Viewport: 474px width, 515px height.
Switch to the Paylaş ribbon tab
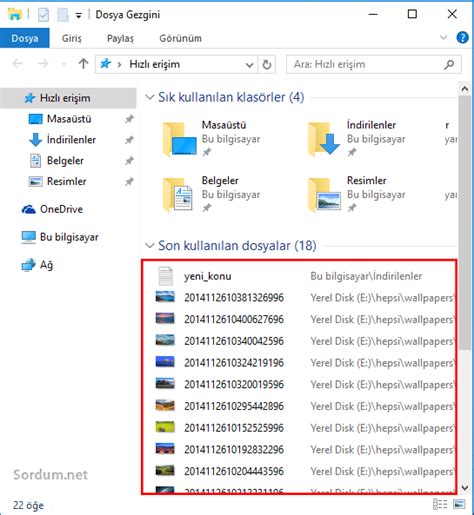click(120, 38)
